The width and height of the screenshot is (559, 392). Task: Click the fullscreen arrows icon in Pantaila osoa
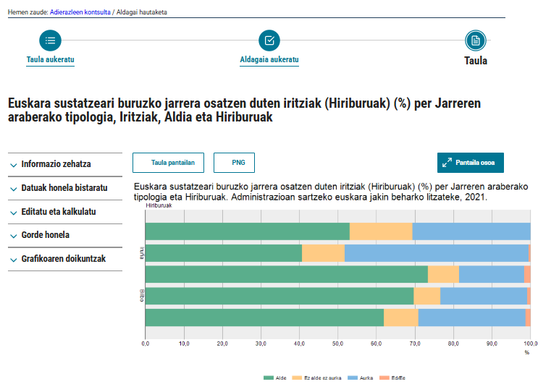[x=447, y=163]
